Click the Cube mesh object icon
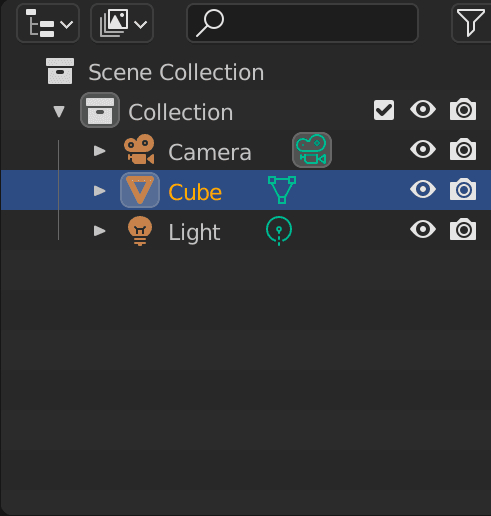 coord(140,190)
